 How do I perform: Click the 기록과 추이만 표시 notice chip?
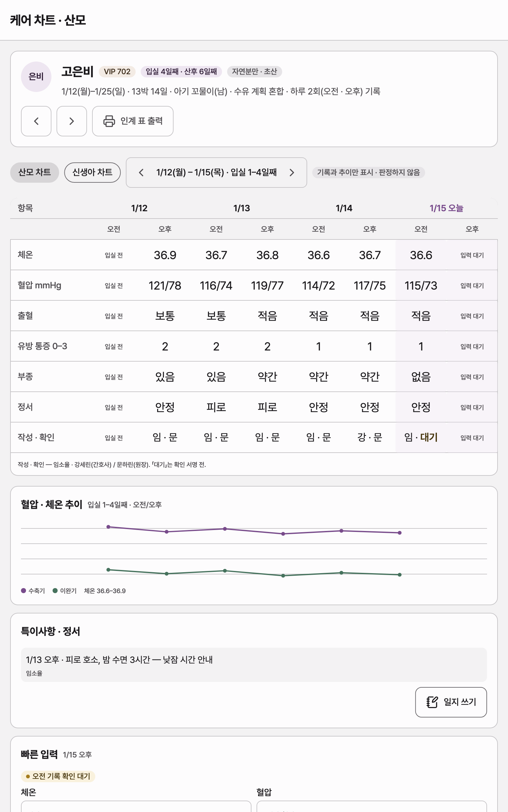369,173
